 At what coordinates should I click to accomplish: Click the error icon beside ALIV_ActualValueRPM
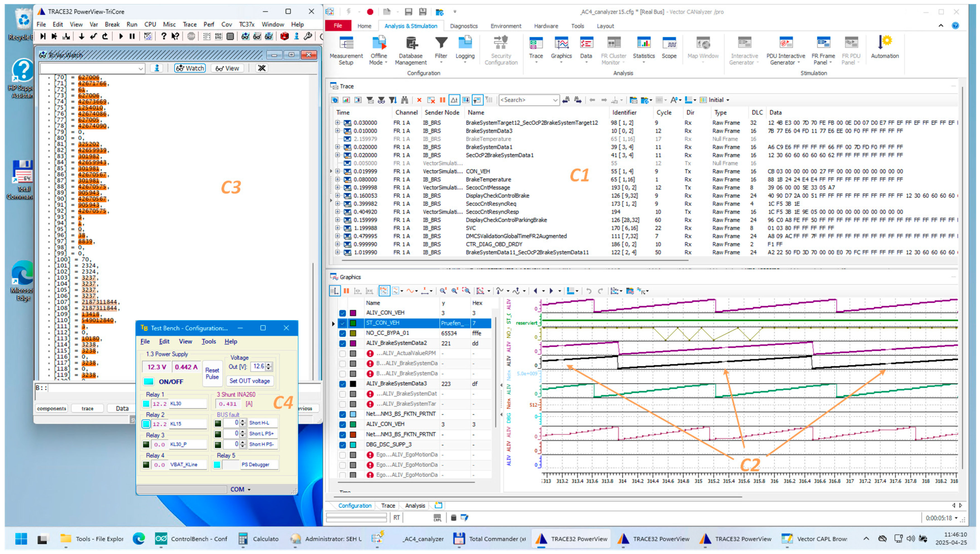tap(370, 354)
